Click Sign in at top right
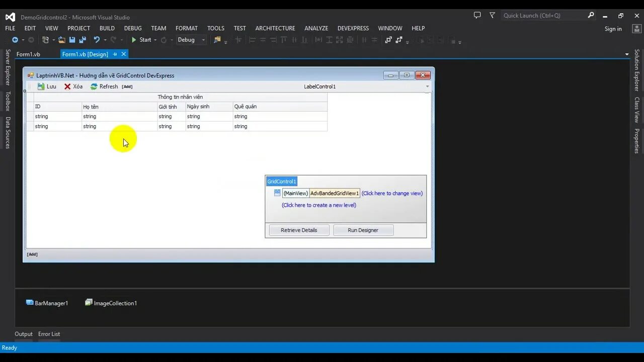The height and width of the screenshot is (362, 644). 613,29
